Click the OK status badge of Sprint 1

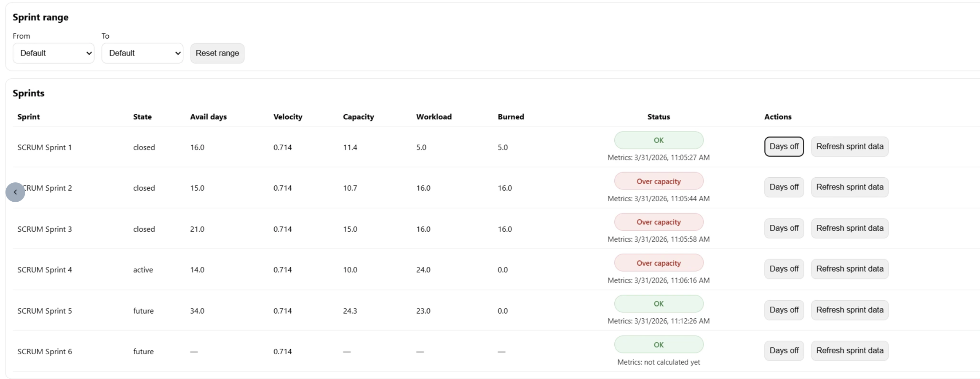[659, 140]
